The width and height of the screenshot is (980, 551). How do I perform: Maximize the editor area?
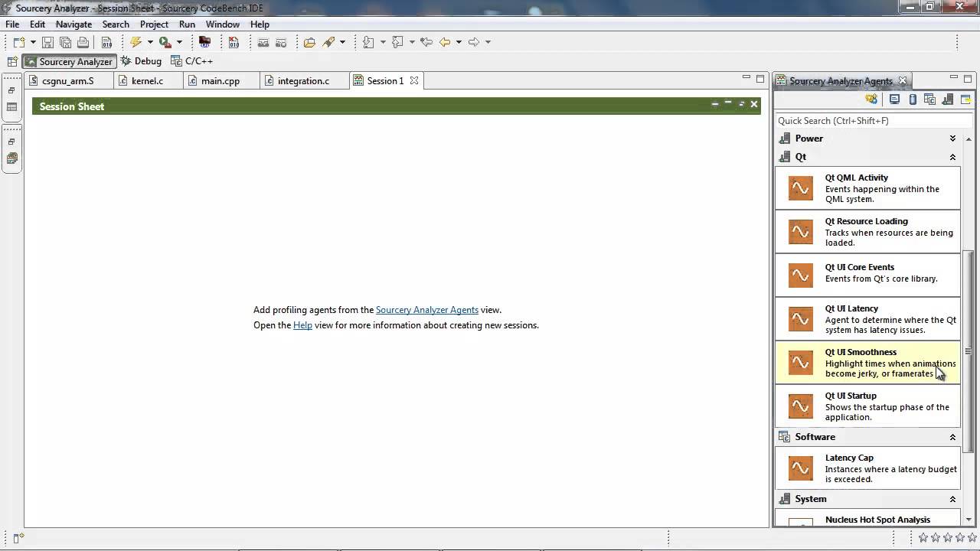[760, 78]
